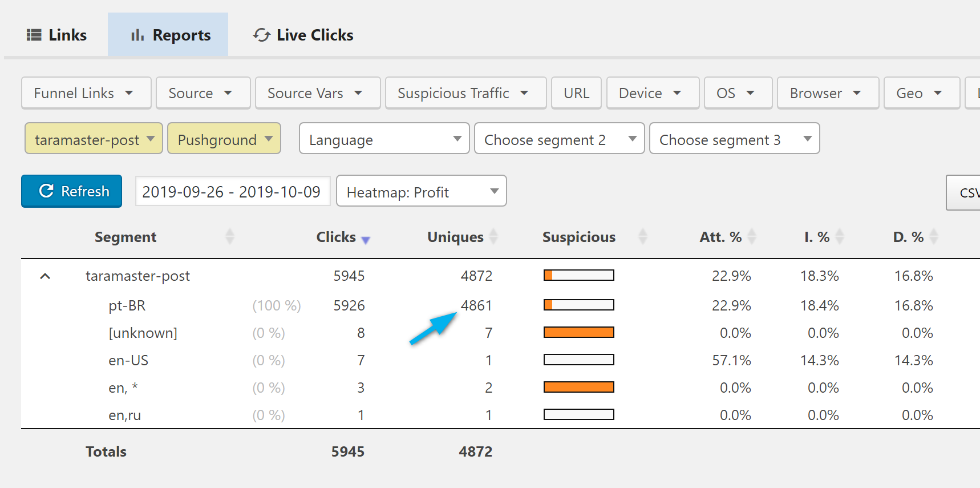The width and height of the screenshot is (980, 488).
Task: Open the Links tab
Action: [56, 35]
